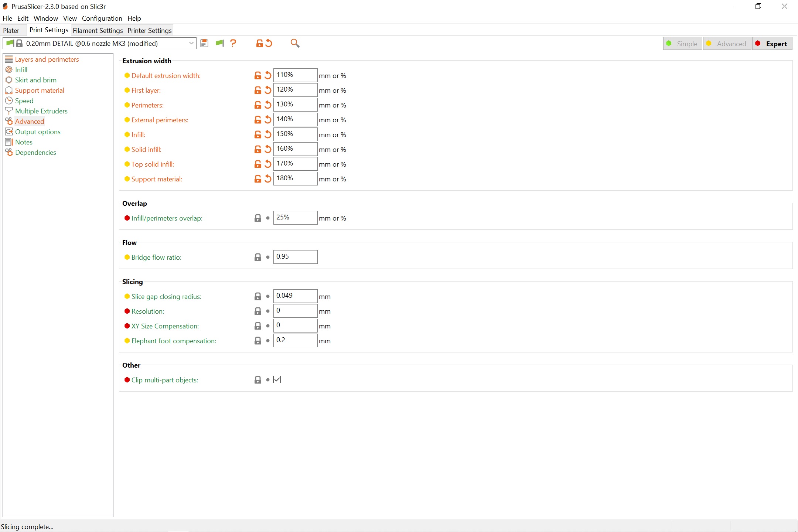Switch to the Filament Settings tab

[97, 30]
